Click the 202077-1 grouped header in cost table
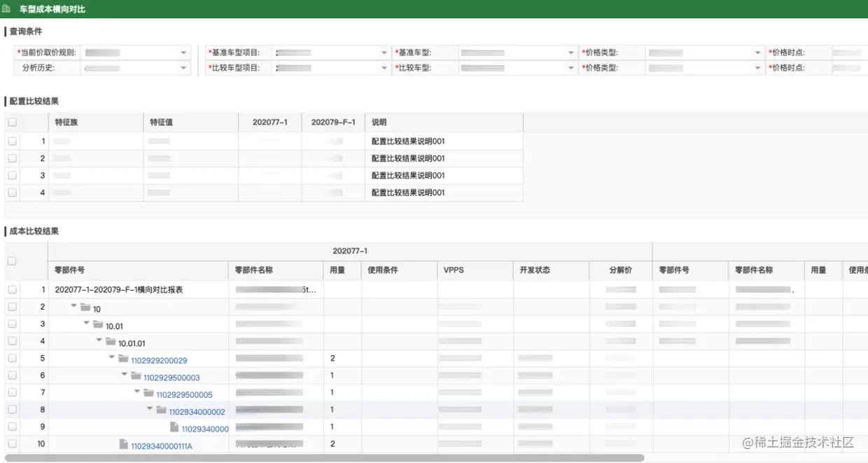 pos(350,251)
